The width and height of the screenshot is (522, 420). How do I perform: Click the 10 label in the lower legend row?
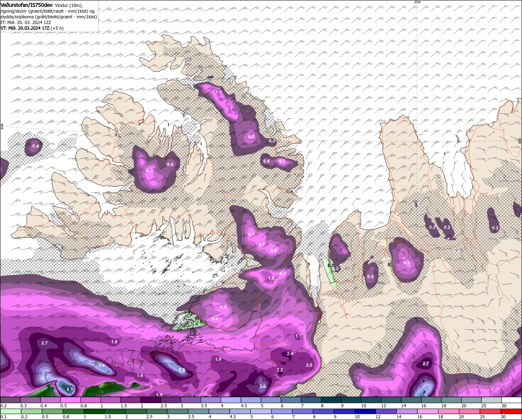pyautogui.click(x=357, y=417)
